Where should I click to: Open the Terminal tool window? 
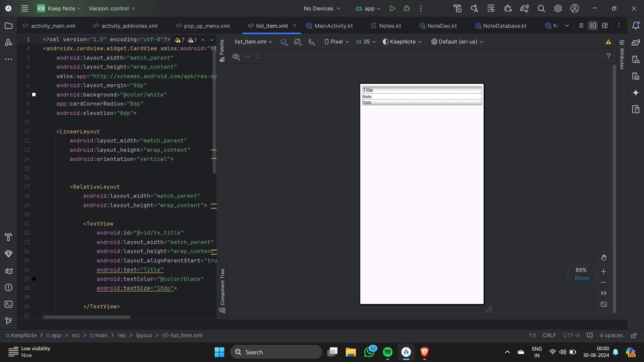tap(8, 304)
